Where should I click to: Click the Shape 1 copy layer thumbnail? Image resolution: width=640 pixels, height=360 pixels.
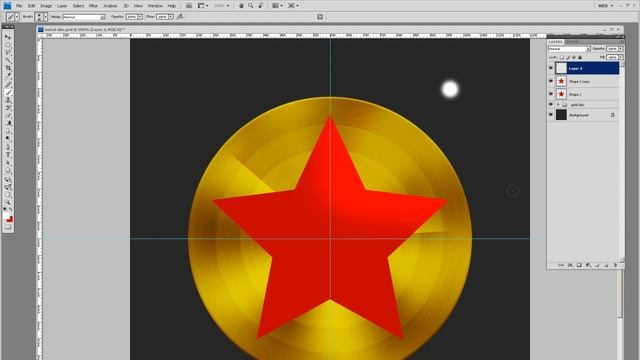point(561,81)
